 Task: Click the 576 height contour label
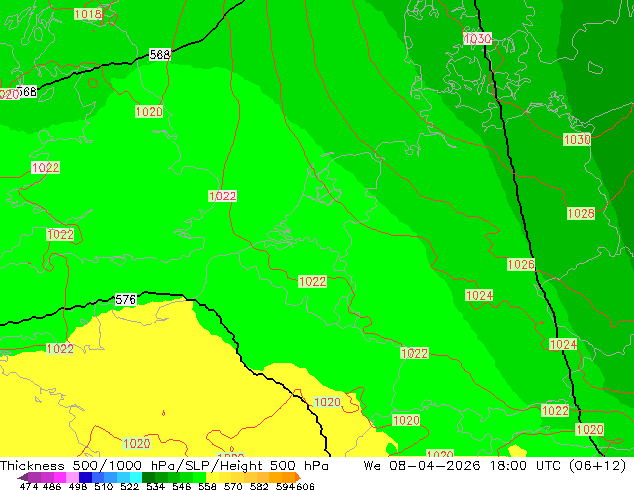tap(126, 300)
